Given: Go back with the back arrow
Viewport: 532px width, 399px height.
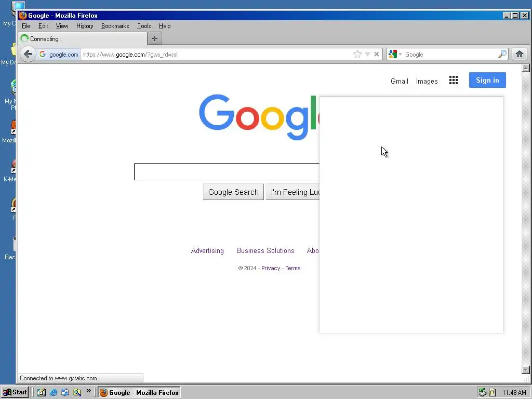Looking at the screenshot, I should coord(28,54).
